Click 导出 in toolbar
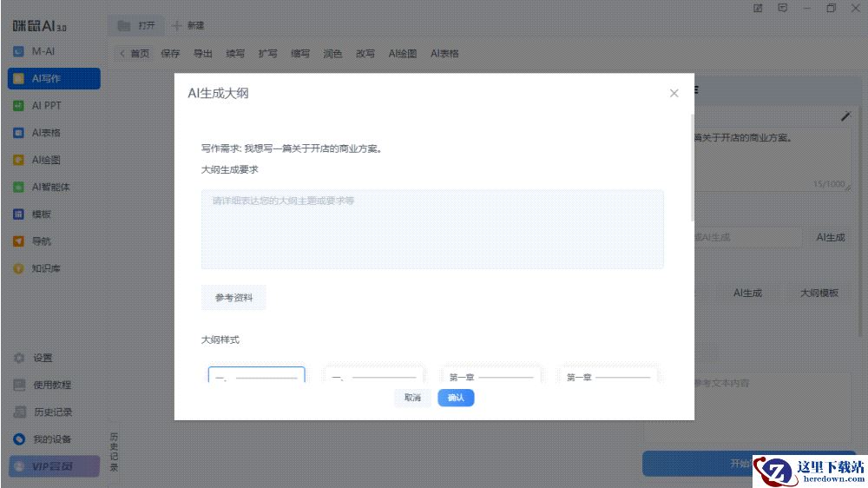 [202, 54]
